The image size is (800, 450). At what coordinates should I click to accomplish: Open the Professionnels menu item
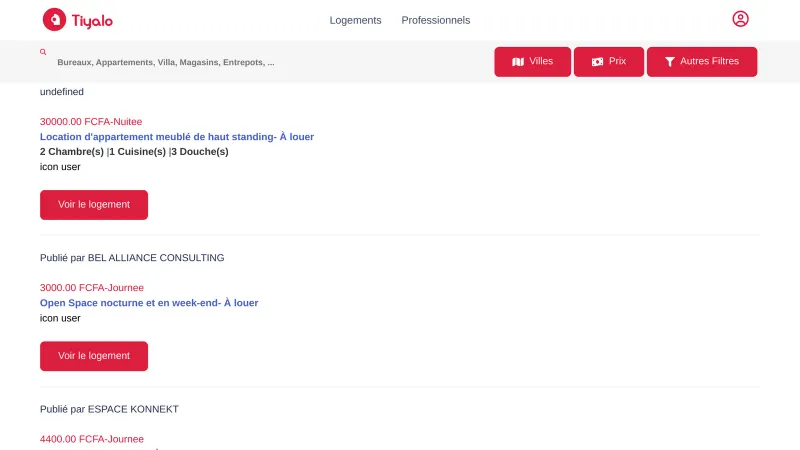tap(435, 20)
